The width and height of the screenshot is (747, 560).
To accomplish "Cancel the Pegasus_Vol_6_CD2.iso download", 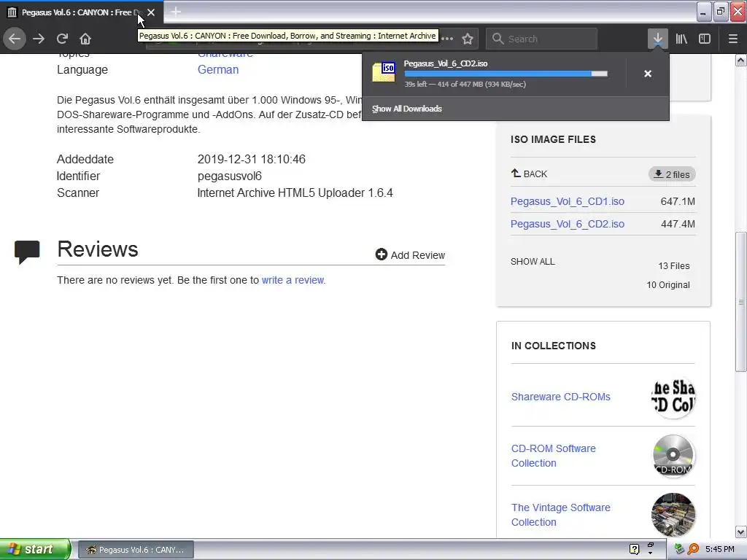I will (648, 74).
